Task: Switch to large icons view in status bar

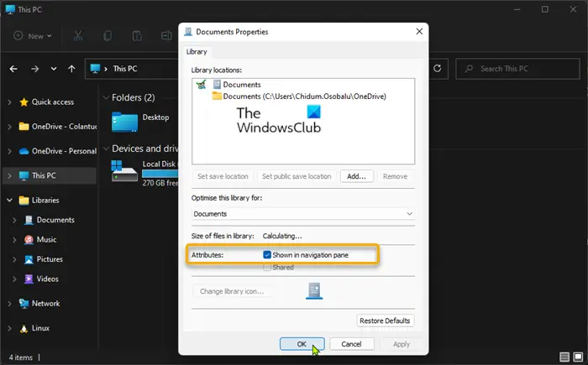Action: 578,357
